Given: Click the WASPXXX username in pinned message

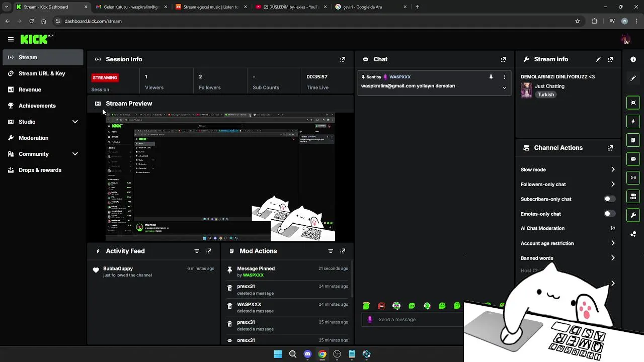Looking at the screenshot, I should 400,77.
